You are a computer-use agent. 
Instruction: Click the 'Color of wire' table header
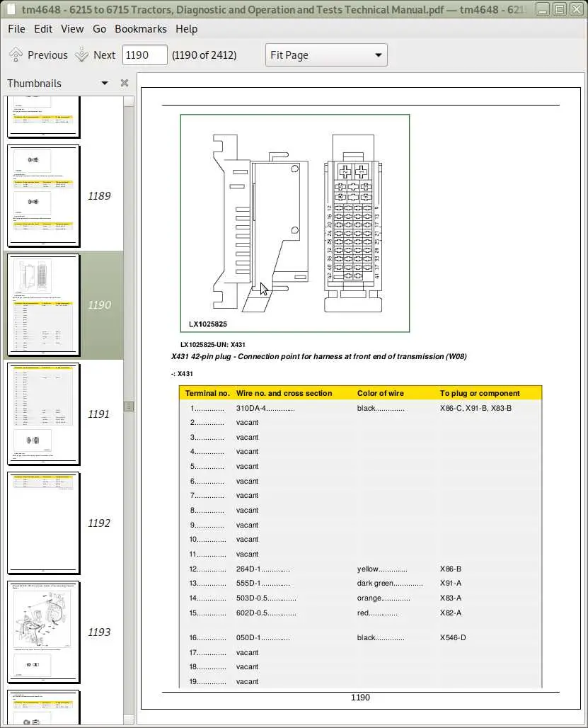coord(380,393)
